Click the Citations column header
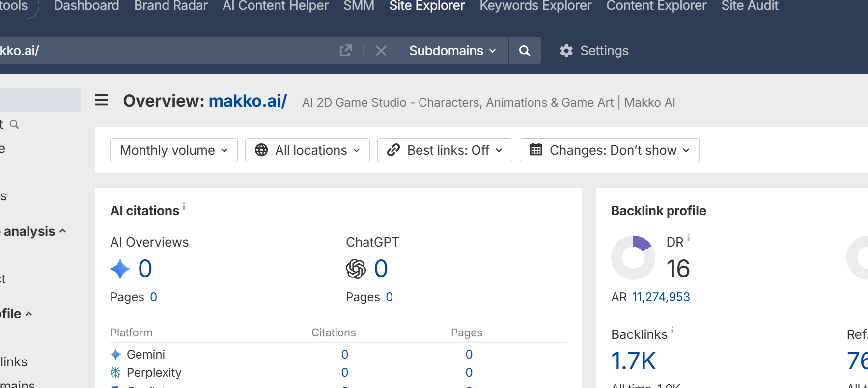Viewport: 868px width, 388px height. pyautogui.click(x=334, y=333)
